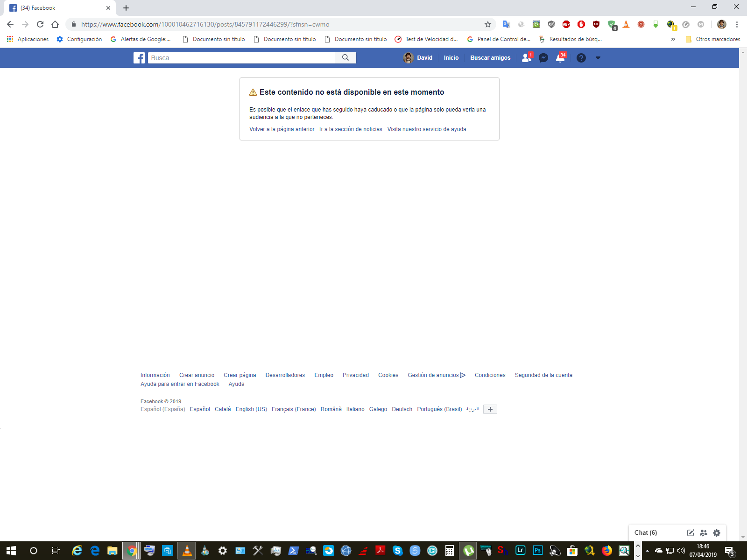This screenshot has height=560, width=747.
Task: Open notifications bell with 34 badge
Action: click(560, 58)
